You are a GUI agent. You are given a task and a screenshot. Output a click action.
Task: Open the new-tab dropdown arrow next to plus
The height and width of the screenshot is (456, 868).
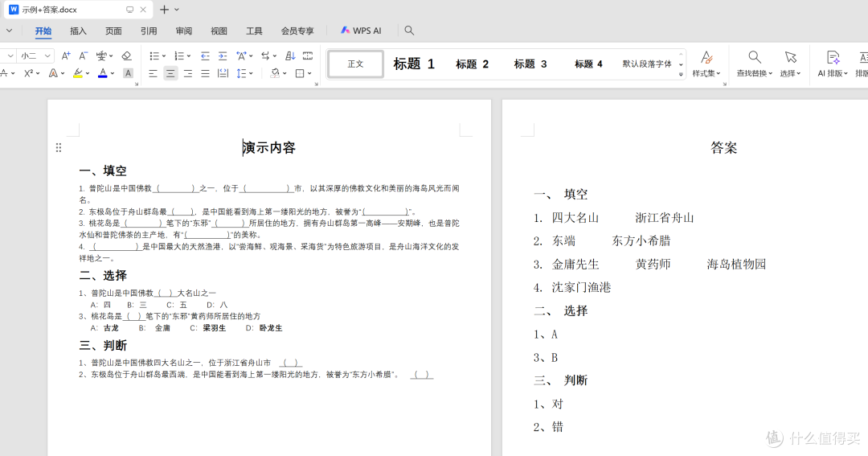coord(177,10)
